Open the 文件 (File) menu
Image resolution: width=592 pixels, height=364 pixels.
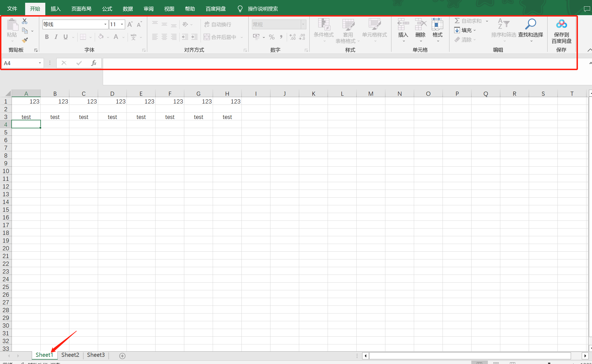pyautogui.click(x=12, y=9)
